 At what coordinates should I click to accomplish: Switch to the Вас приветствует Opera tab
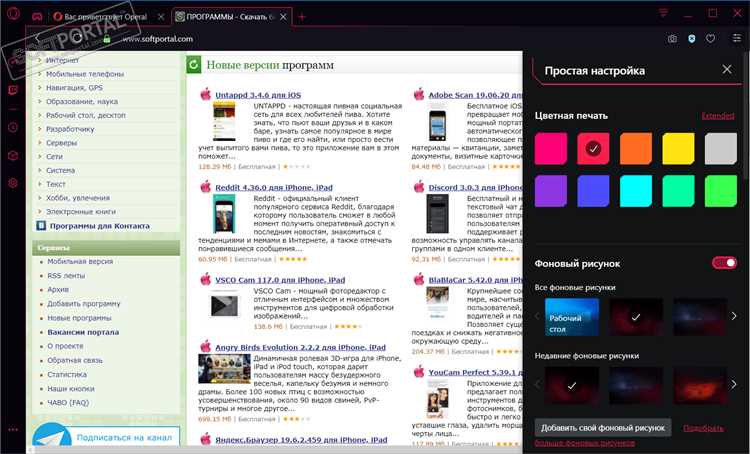[108, 17]
